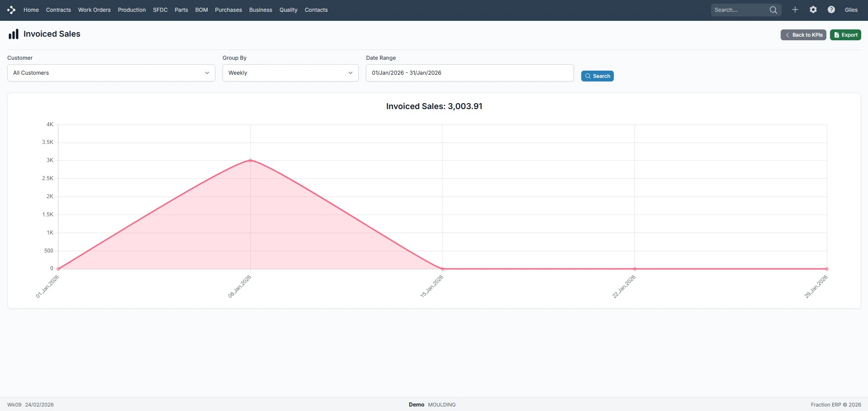
Task: Click the 15.Jan.2026 data point on chart
Action: 442,269
